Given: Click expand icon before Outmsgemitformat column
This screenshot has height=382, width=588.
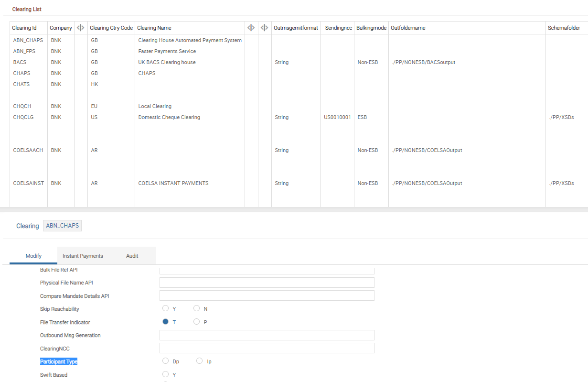Looking at the screenshot, I should (x=264, y=28).
